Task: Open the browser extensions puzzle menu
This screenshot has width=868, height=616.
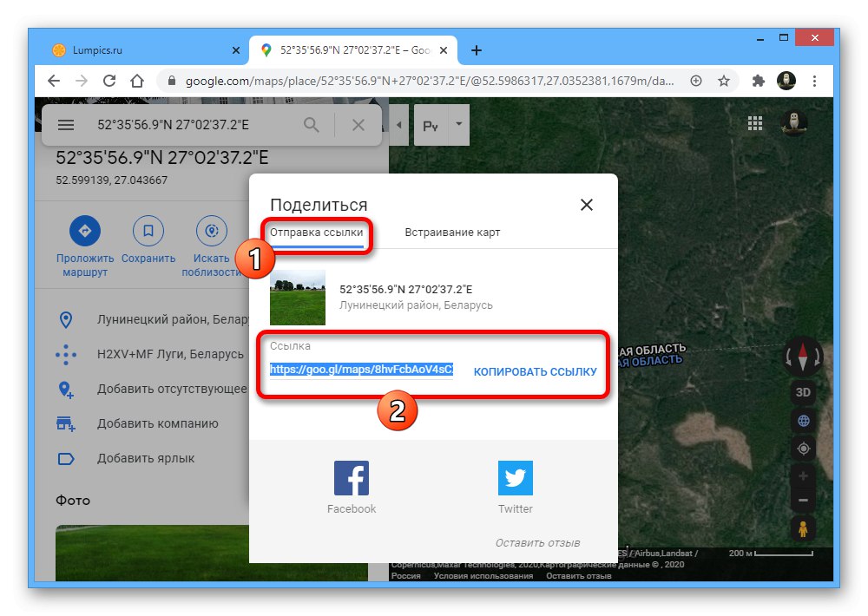Action: [758, 80]
